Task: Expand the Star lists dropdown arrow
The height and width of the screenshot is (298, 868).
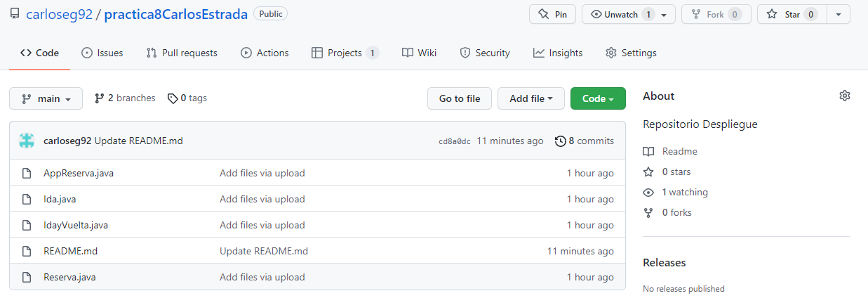Action: pyautogui.click(x=839, y=14)
